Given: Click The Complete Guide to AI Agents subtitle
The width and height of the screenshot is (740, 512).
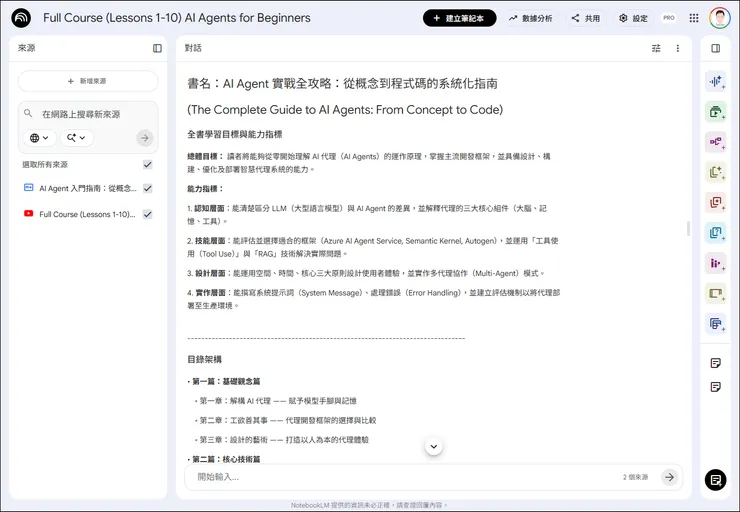Looking at the screenshot, I should click(345, 109).
